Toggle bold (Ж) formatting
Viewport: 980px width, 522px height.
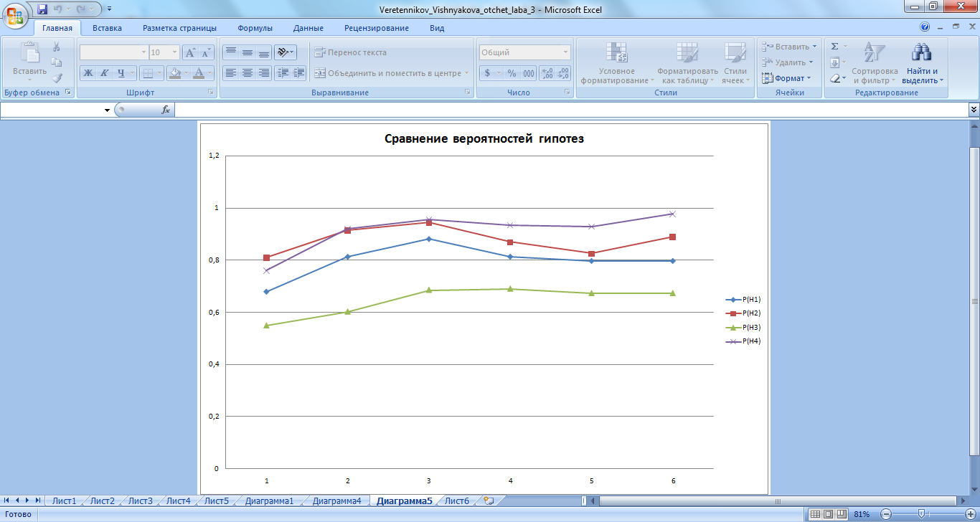click(88, 72)
